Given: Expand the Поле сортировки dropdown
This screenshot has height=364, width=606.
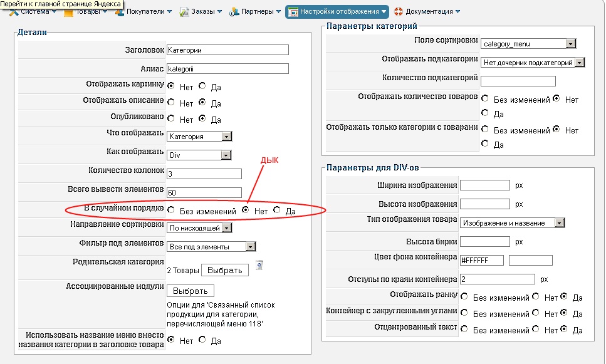Looking at the screenshot, I should (x=528, y=44).
